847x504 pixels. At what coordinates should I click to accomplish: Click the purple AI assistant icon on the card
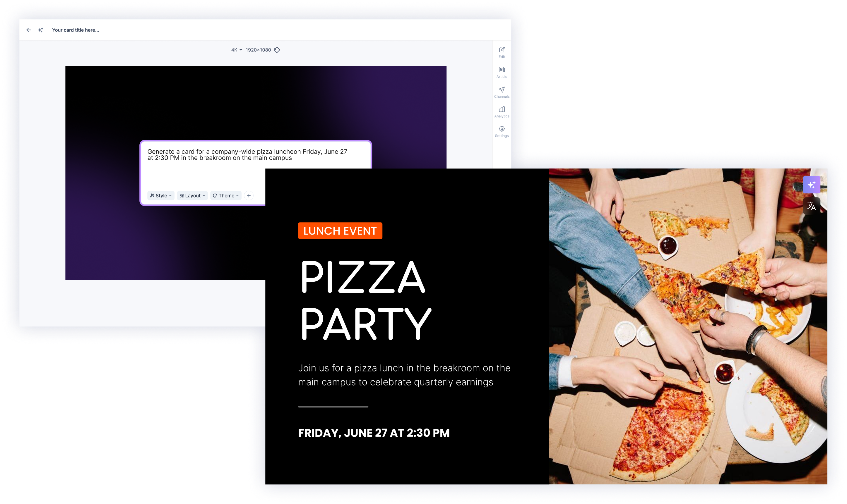click(x=812, y=184)
